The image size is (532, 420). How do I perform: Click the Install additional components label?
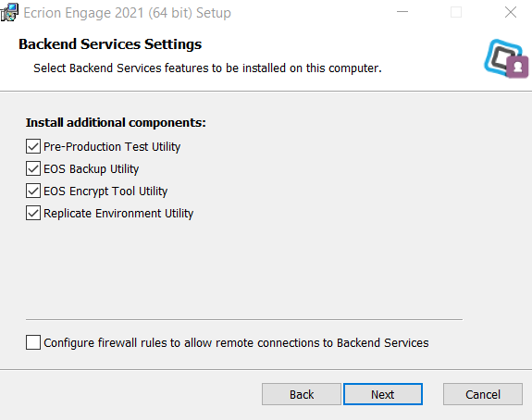click(116, 122)
